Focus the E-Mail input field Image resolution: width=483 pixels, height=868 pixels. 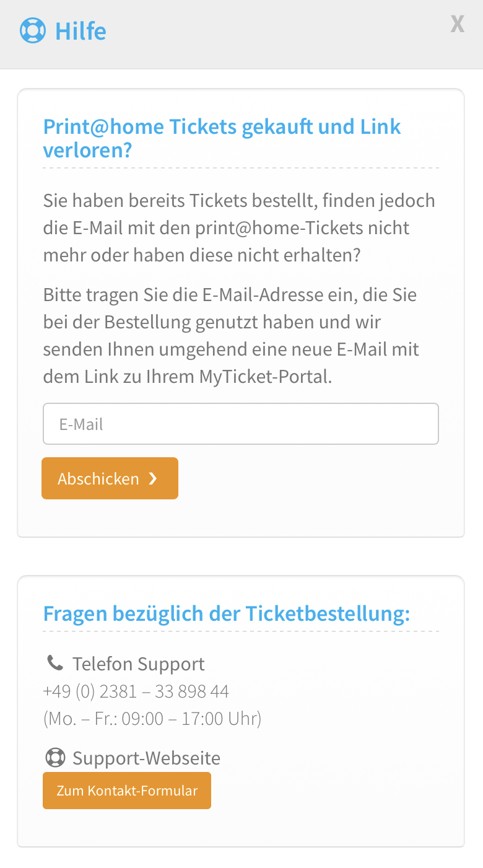[x=241, y=424]
